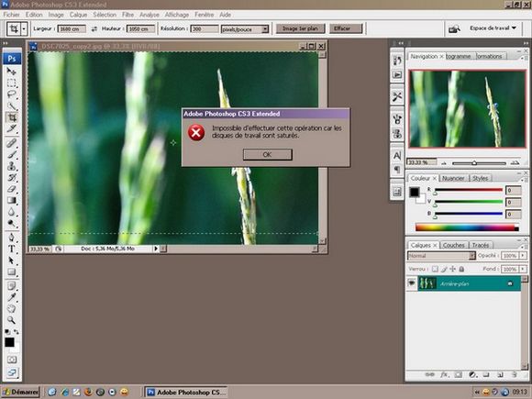Viewport: 532px width, 399px height.
Task: Collapse the icon dock with double arrows
Action: pos(400,43)
